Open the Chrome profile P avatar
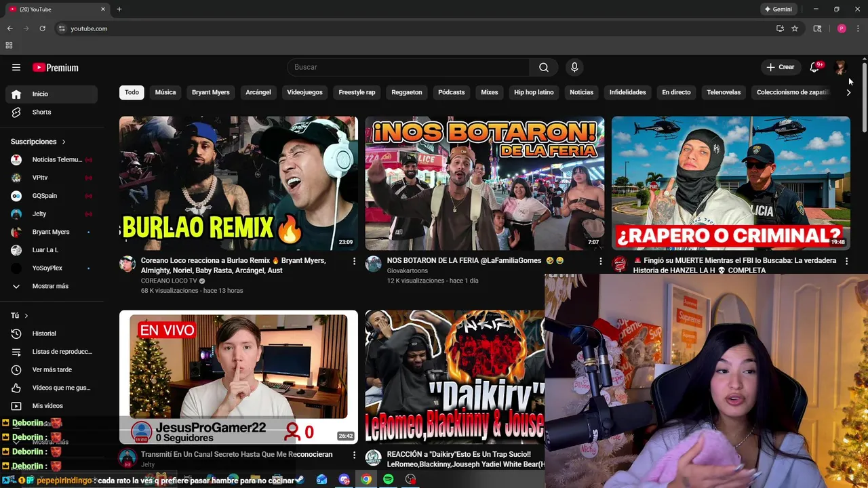 coord(842,28)
